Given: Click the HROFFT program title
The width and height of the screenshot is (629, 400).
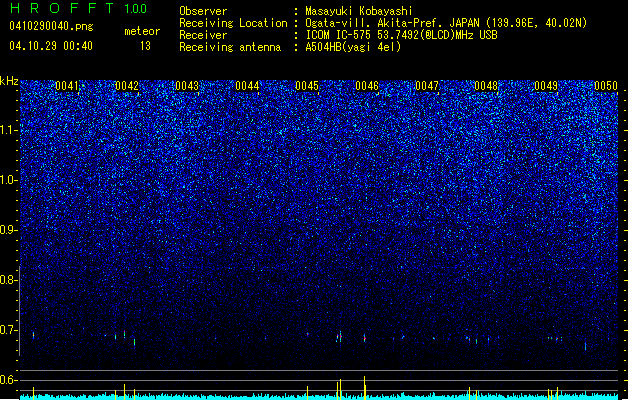Looking at the screenshot, I should coord(62,8).
